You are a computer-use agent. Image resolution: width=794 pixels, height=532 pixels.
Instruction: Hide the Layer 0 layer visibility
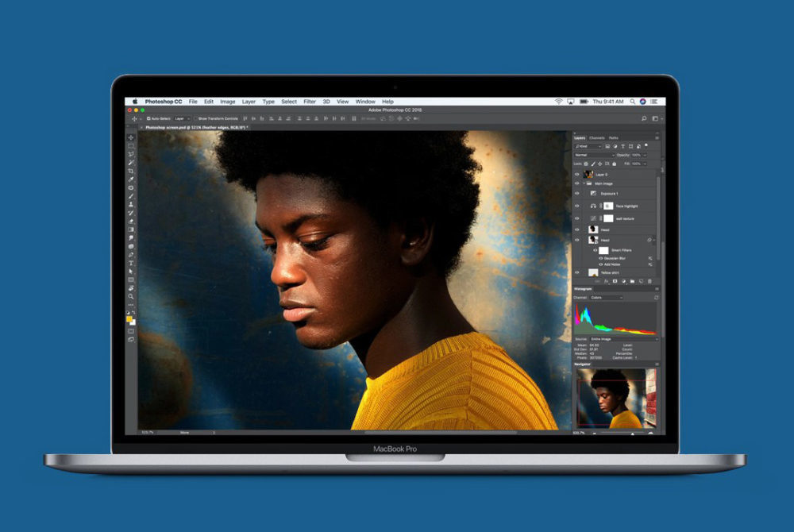577,174
